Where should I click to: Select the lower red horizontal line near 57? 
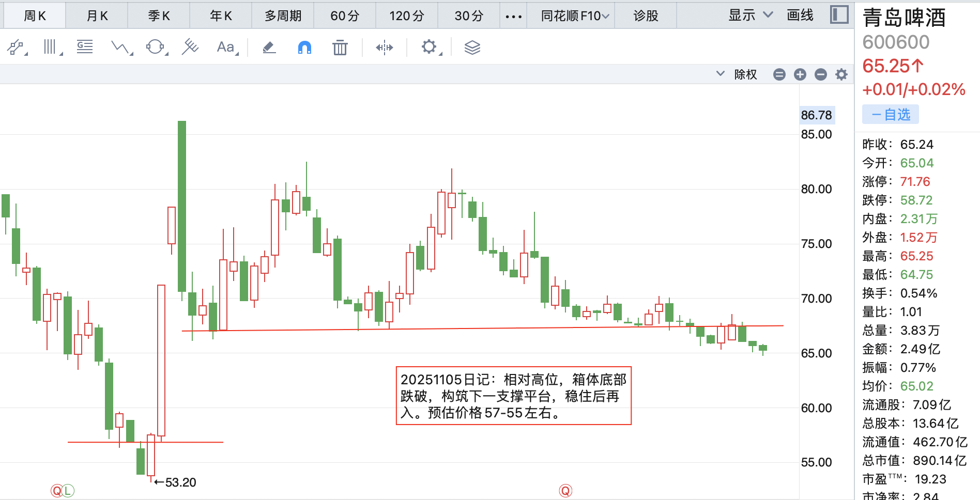tap(145, 442)
